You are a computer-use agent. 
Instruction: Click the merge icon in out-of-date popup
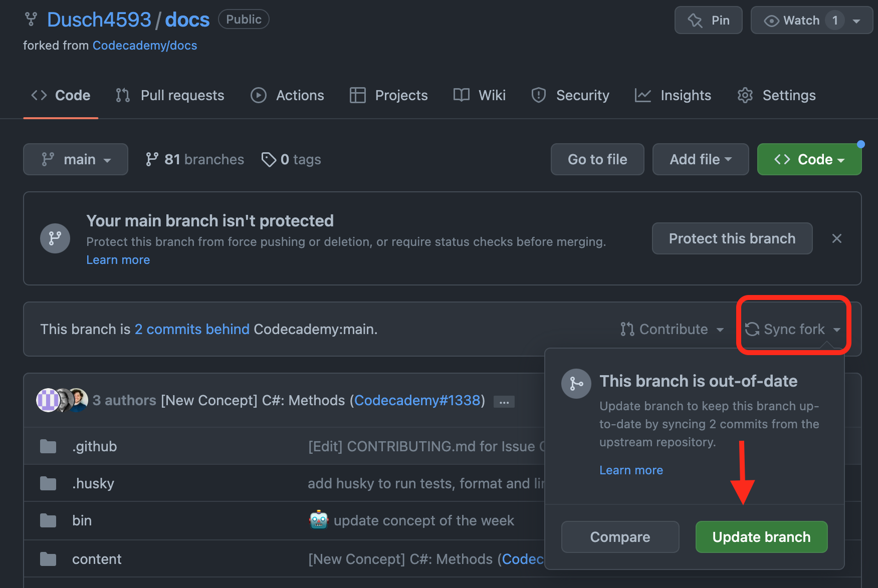tap(576, 384)
